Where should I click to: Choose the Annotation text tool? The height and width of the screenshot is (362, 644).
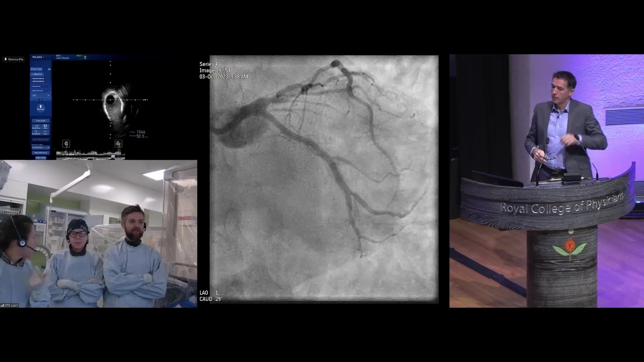(36, 132)
